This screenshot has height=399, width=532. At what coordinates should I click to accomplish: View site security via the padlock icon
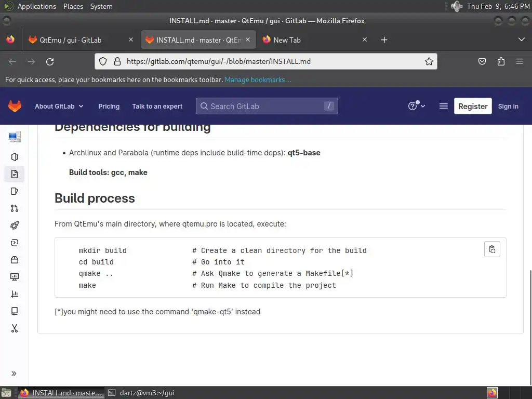click(117, 61)
